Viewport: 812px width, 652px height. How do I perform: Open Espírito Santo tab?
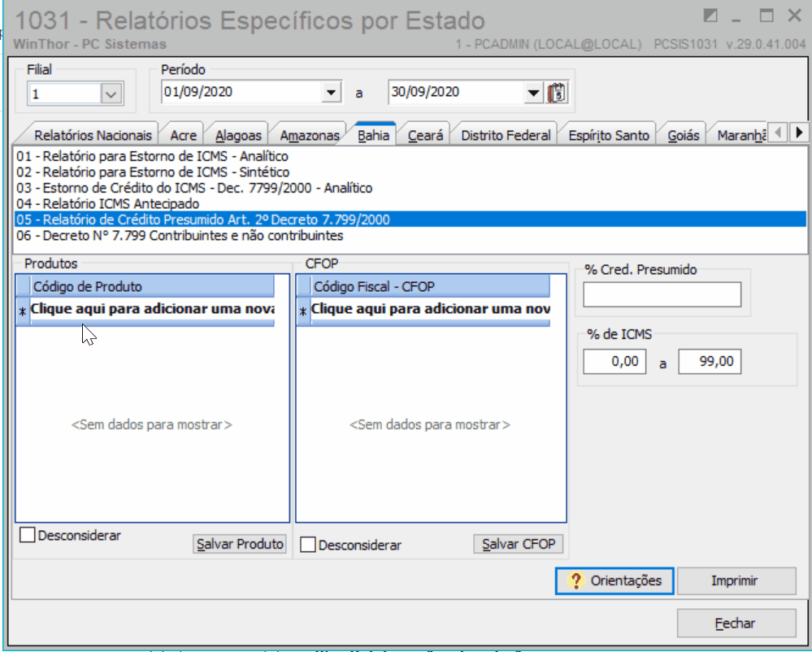pyautogui.click(x=609, y=136)
